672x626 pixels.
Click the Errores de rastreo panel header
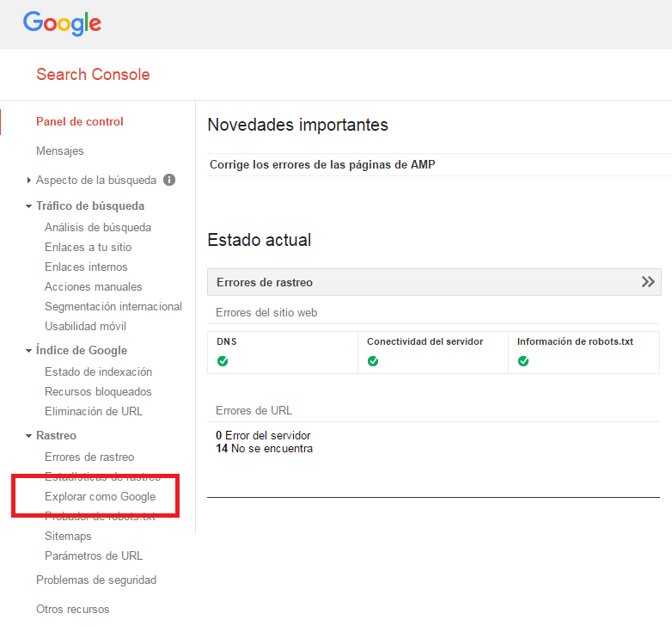434,282
